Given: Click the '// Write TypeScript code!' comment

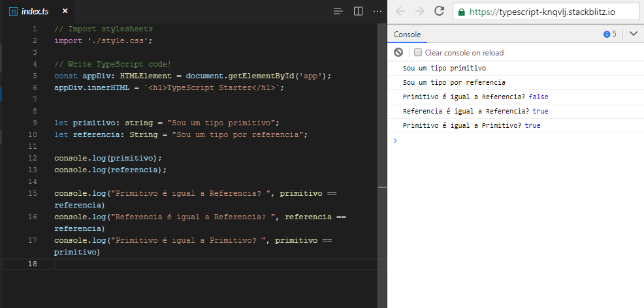Looking at the screenshot, I should click(x=112, y=64).
